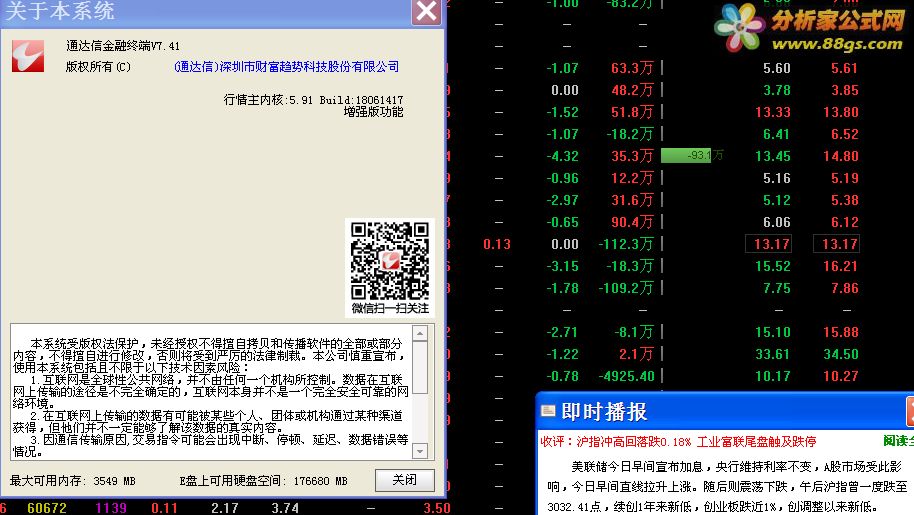The height and width of the screenshot is (515, 914).
Task: Click 60672 in the bottom status row
Action: (47, 508)
